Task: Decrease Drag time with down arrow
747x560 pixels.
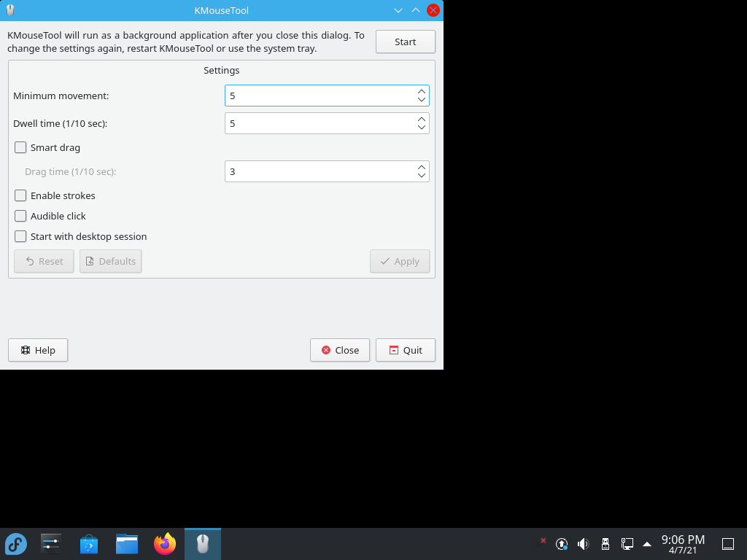Action: [421, 176]
